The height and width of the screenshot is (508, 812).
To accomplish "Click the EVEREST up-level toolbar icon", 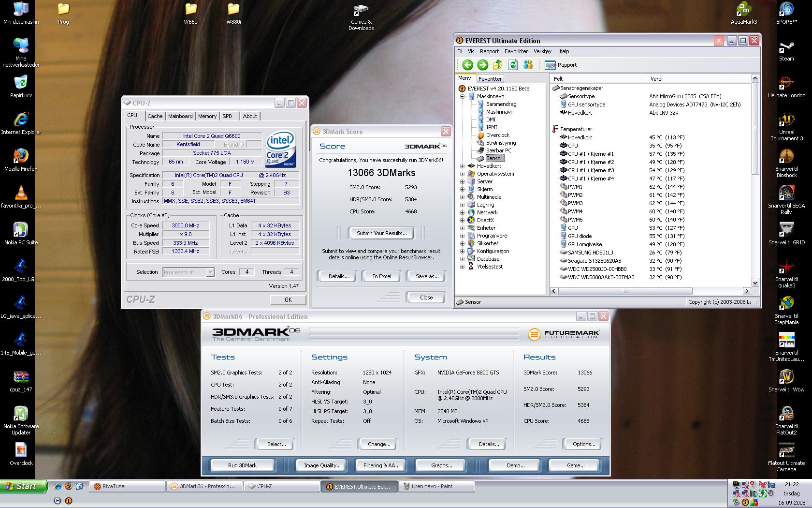I will 498,65.
